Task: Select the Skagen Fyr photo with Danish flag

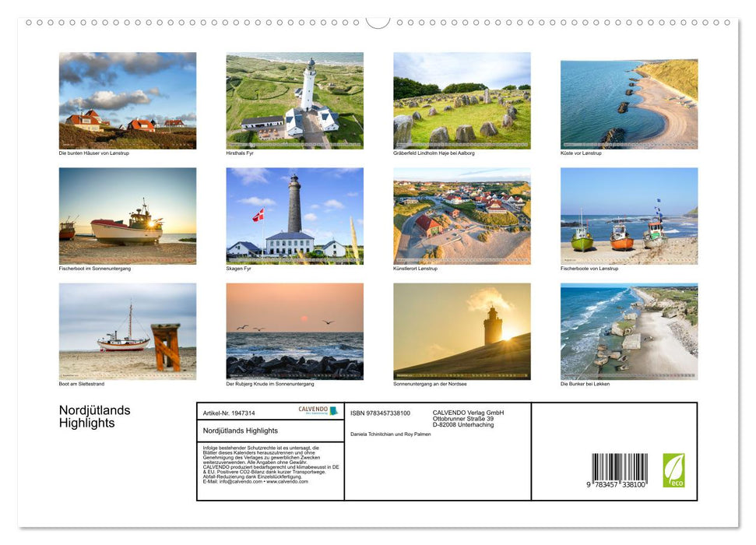Action: [x=295, y=216]
